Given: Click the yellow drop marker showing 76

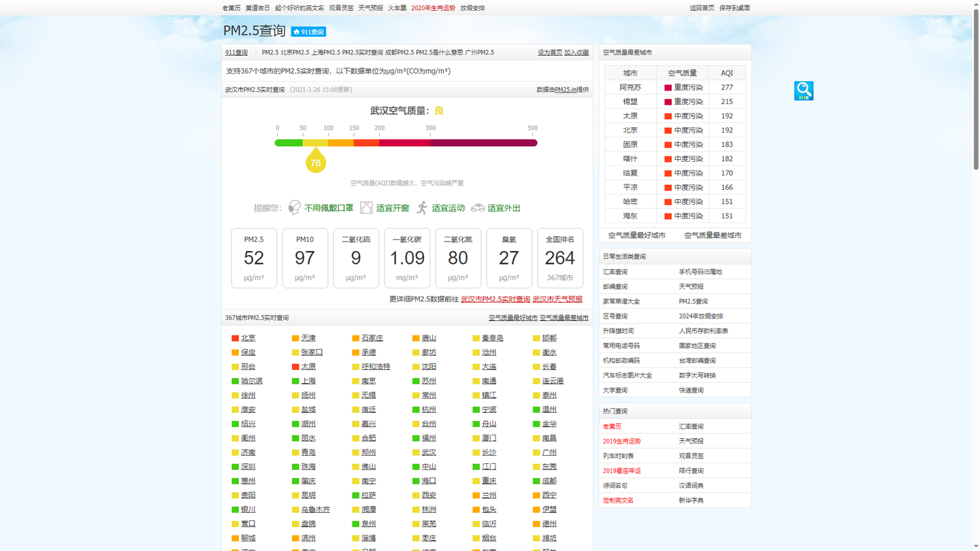Looking at the screenshot, I should pyautogui.click(x=315, y=161).
